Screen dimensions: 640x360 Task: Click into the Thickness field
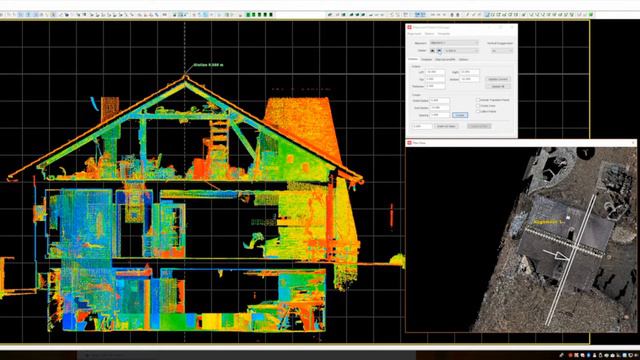click(435, 86)
